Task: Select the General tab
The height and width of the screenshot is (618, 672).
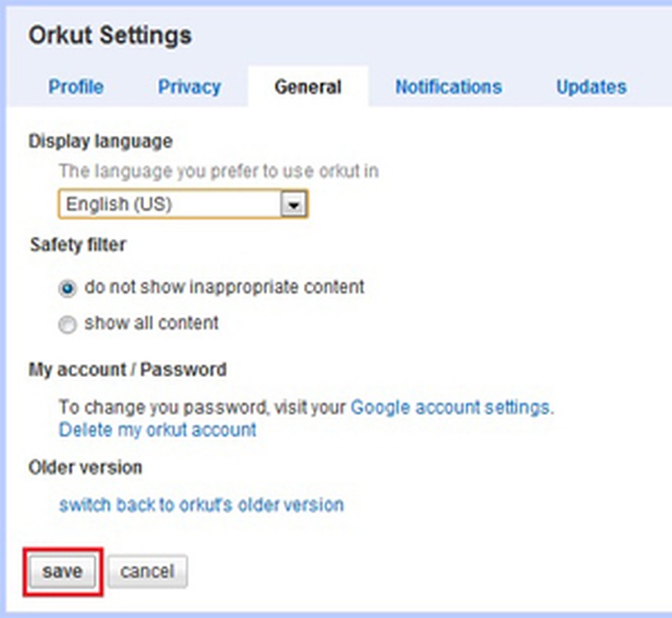Action: (307, 87)
